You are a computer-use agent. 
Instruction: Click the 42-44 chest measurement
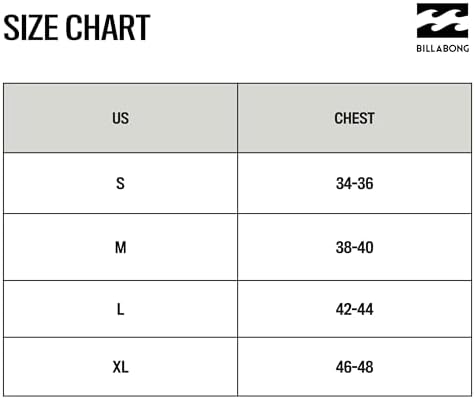tap(354, 309)
